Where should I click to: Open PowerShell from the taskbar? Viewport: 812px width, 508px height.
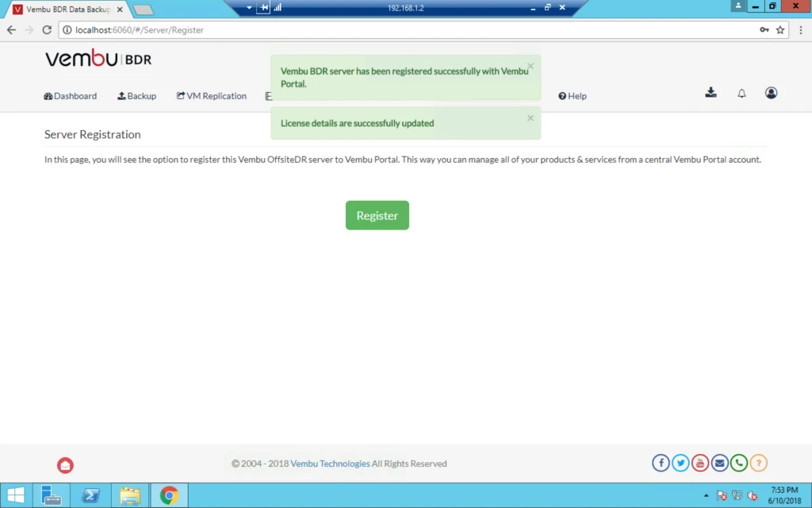(90, 495)
